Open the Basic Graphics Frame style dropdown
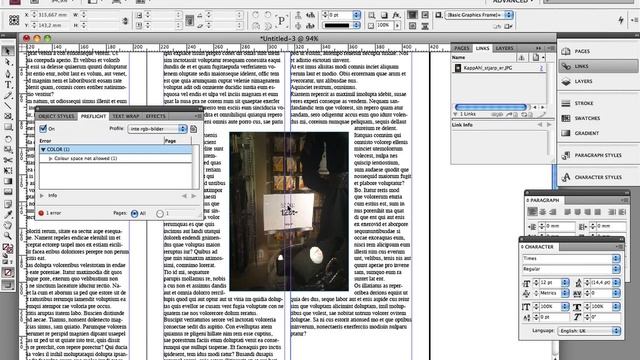Viewport: 640px width, 360px height. click(x=479, y=15)
